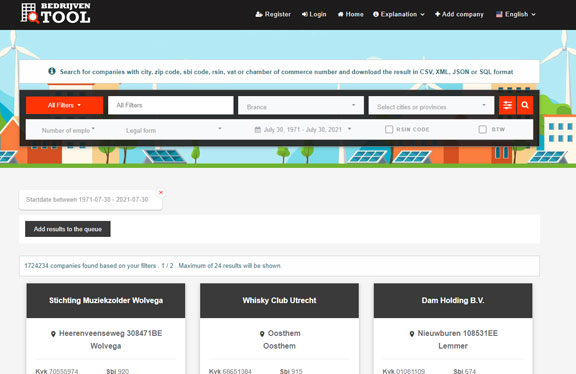Tick the BTW checkbox
Viewport: 576px width, 374px height.
[483, 129]
